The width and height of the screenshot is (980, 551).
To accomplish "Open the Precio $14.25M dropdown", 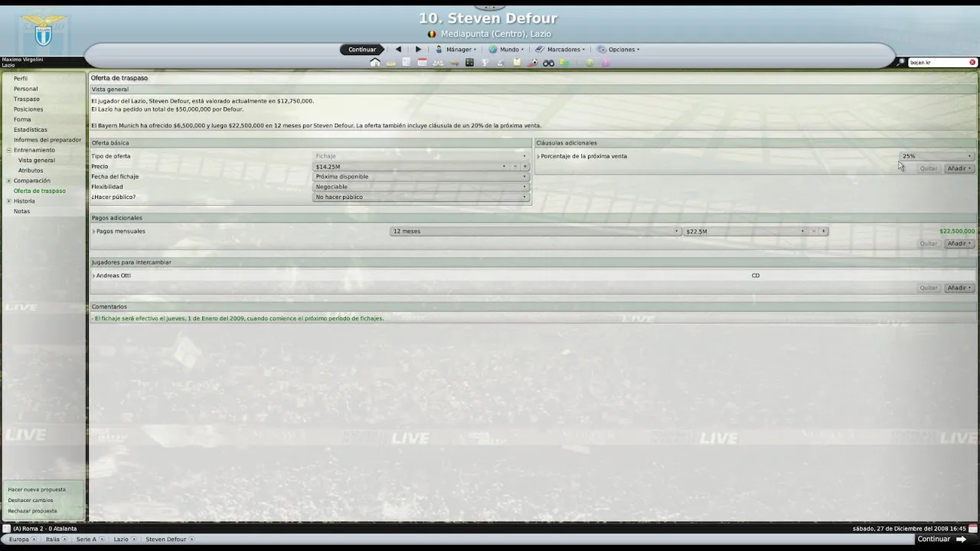I will point(411,166).
